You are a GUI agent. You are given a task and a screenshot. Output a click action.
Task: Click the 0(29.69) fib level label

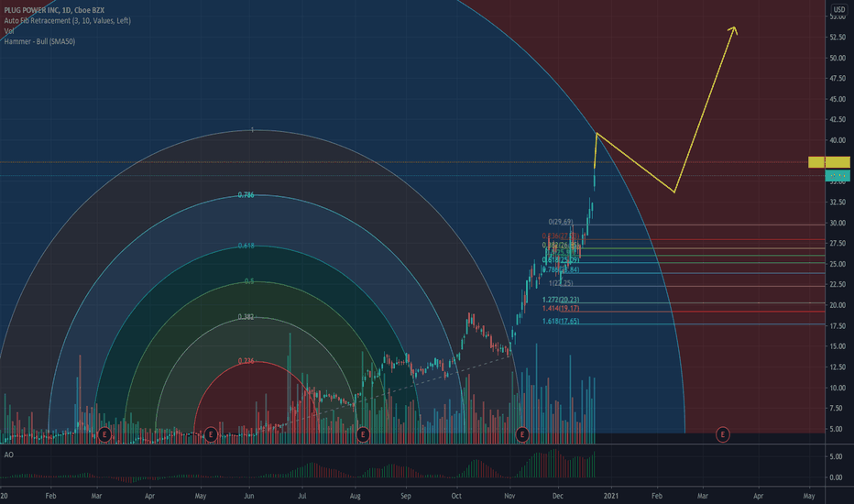click(x=561, y=222)
